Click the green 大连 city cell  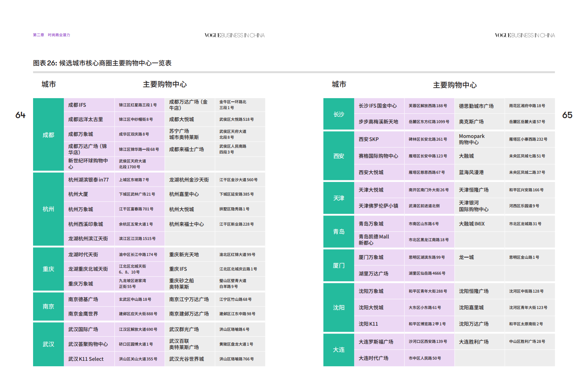339,350
